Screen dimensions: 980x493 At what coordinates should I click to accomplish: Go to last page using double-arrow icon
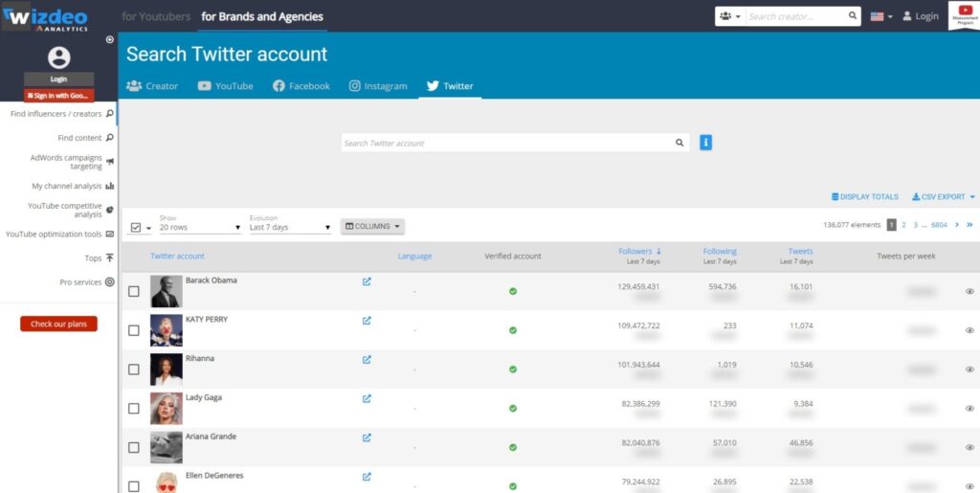click(969, 225)
